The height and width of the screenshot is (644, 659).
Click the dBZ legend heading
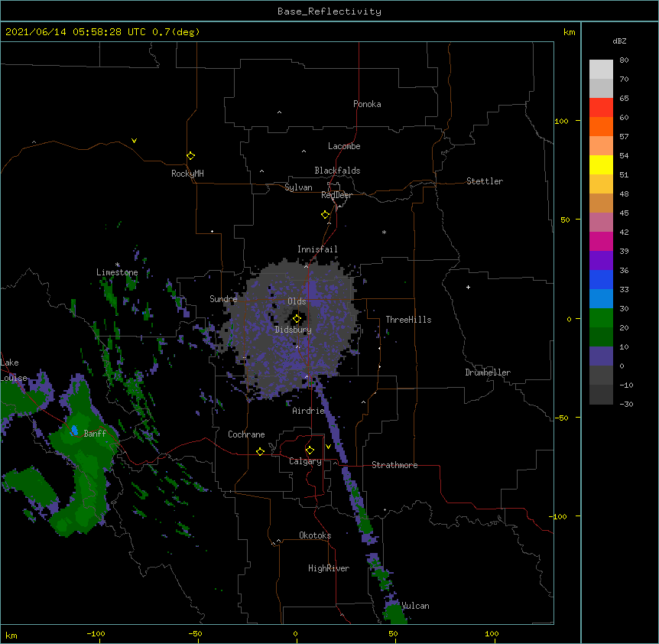click(619, 41)
